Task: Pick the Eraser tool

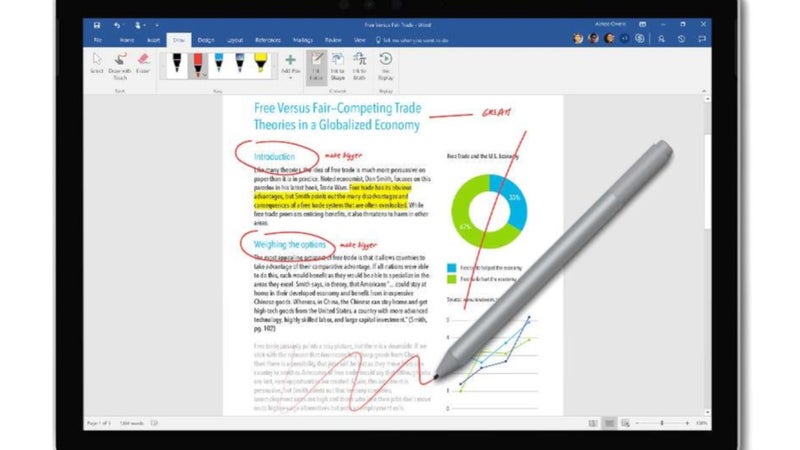Action: click(143, 65)
